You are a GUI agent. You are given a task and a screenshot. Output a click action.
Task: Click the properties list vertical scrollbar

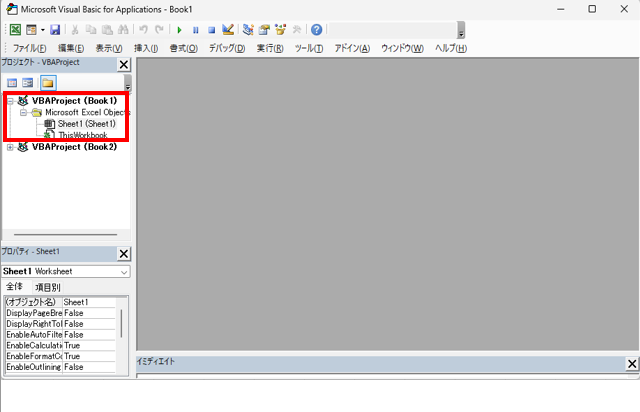pyautogui.click(x=122, y=323)
